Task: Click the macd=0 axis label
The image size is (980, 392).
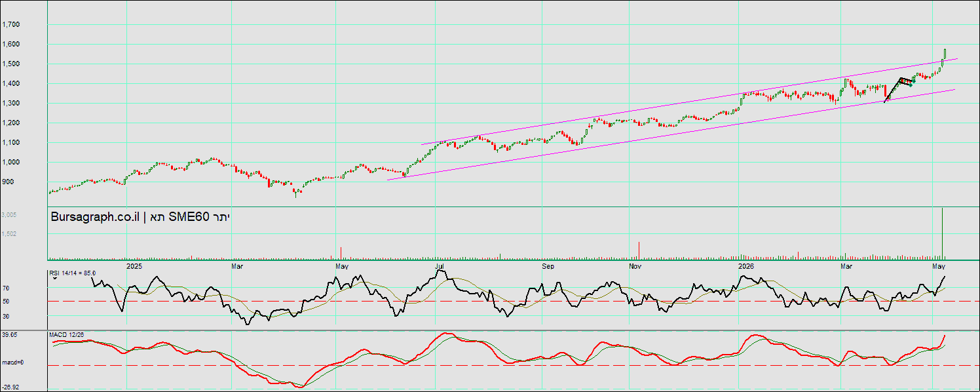Action: [12, 362]
